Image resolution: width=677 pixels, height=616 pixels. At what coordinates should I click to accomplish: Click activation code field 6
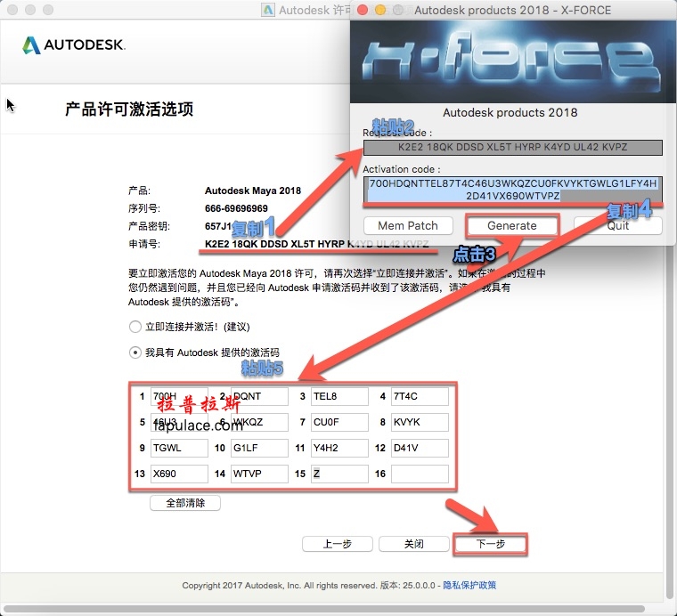(x=259, y=422)
